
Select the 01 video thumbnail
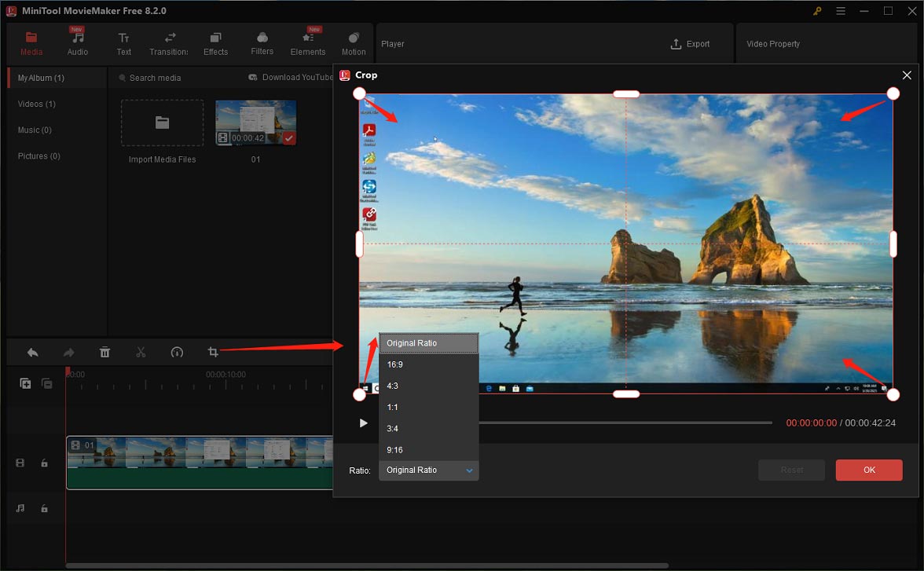(x=256, y=123)
